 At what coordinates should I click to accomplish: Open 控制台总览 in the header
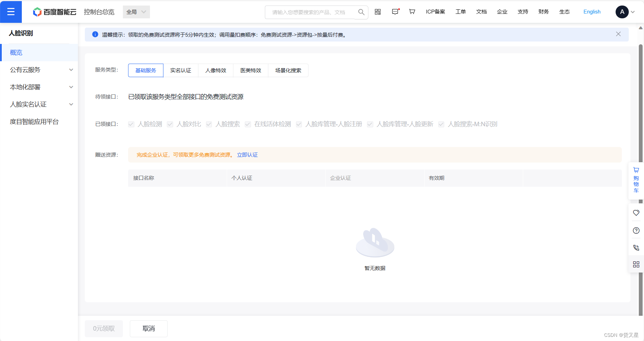coord(99,12)
